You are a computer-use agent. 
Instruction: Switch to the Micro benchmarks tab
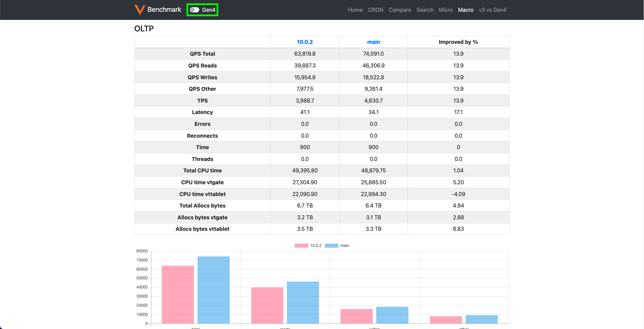pos(446,10)
